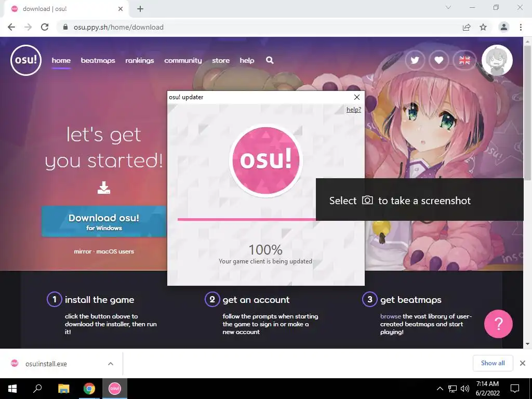Open the macOS users link

pos(115,251)
